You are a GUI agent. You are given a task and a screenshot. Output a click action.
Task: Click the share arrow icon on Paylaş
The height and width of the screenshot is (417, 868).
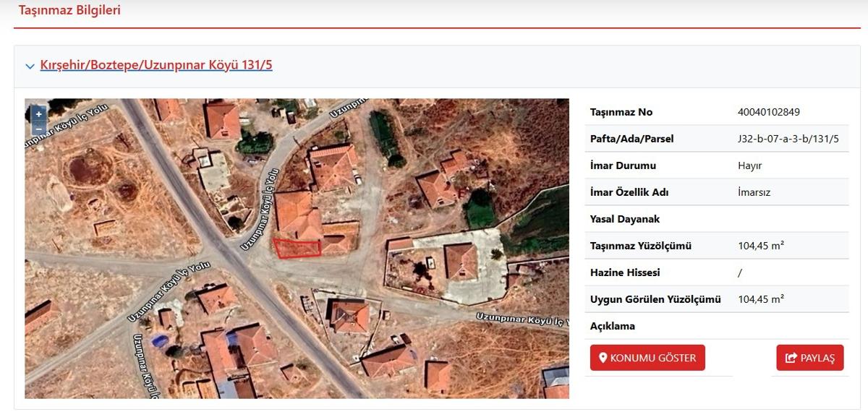[791, 358]
